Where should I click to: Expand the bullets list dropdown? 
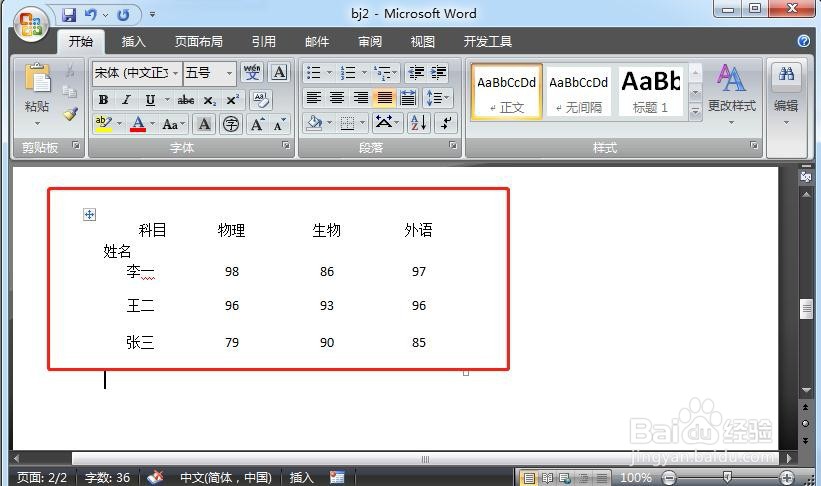(x=329, y=72)
